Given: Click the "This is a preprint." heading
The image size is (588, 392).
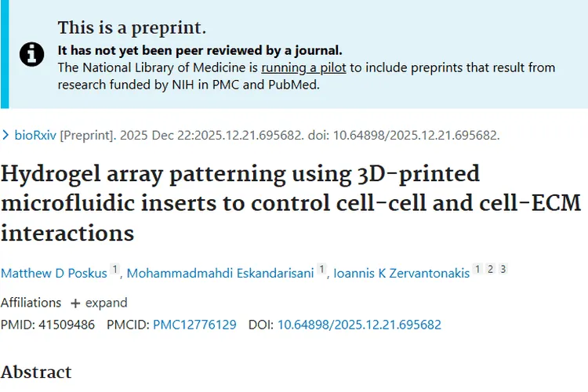Looking at the screenshot, I should tap(132, 29).
